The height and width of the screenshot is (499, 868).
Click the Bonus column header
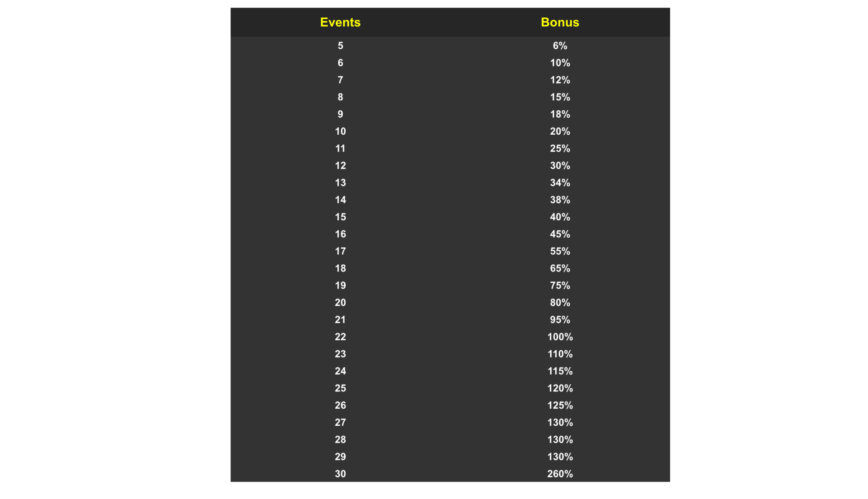click(x=559, y=22)
